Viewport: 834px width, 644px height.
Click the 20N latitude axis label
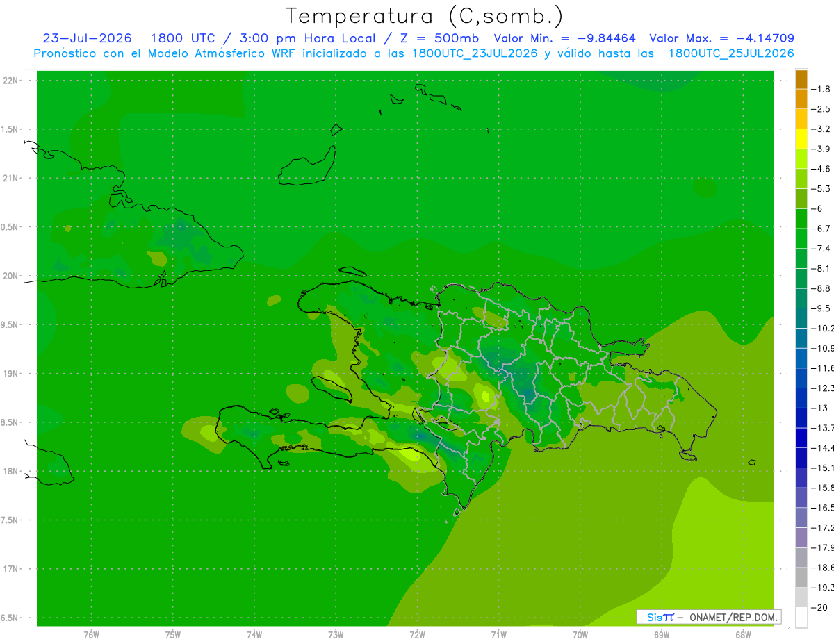(x=11, y=276)
